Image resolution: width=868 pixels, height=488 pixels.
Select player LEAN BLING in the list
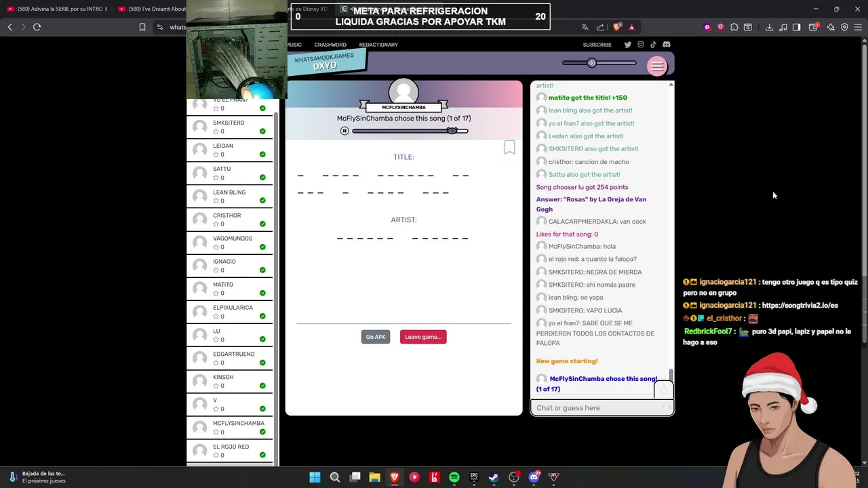coord(230,197)
